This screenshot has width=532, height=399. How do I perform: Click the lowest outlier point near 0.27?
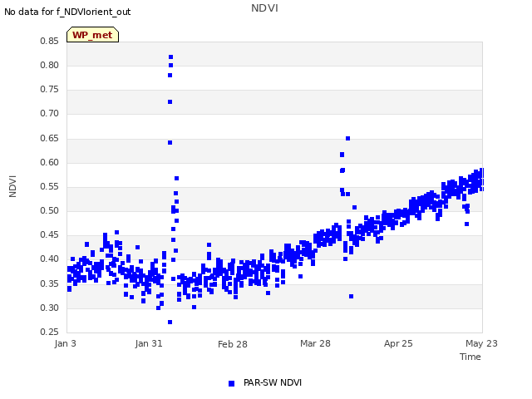click(x=170, y=322)
